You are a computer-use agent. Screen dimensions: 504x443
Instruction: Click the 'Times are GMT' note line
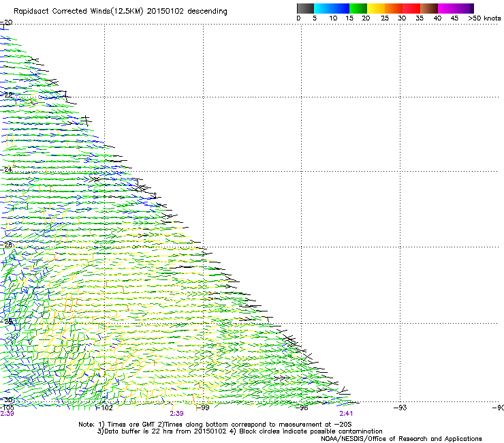click(215, 425)
